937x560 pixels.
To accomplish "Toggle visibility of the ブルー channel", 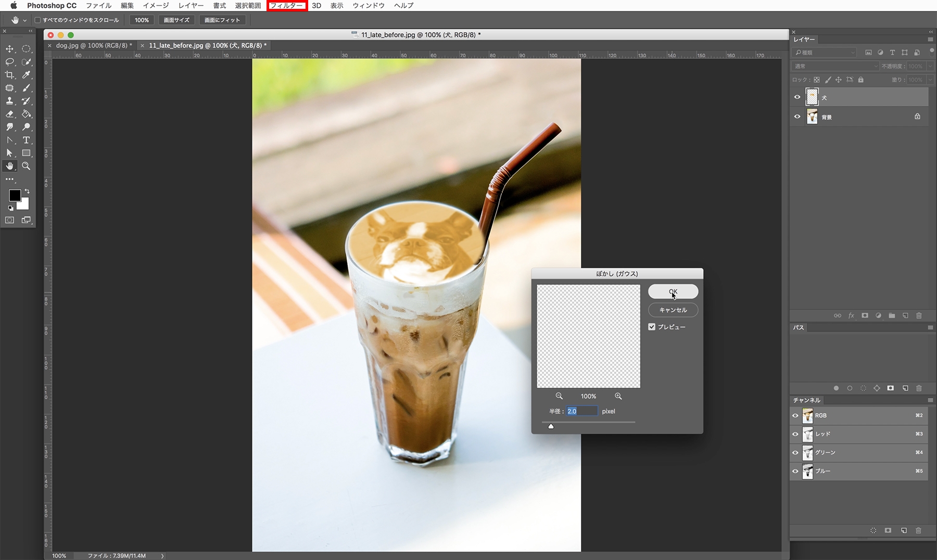I will coord(795,472).
